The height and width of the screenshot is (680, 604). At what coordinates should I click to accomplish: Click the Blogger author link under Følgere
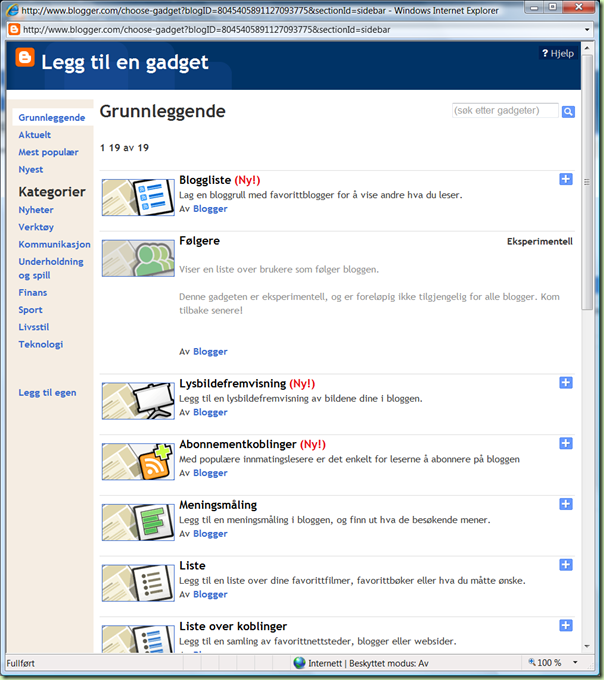210,351
